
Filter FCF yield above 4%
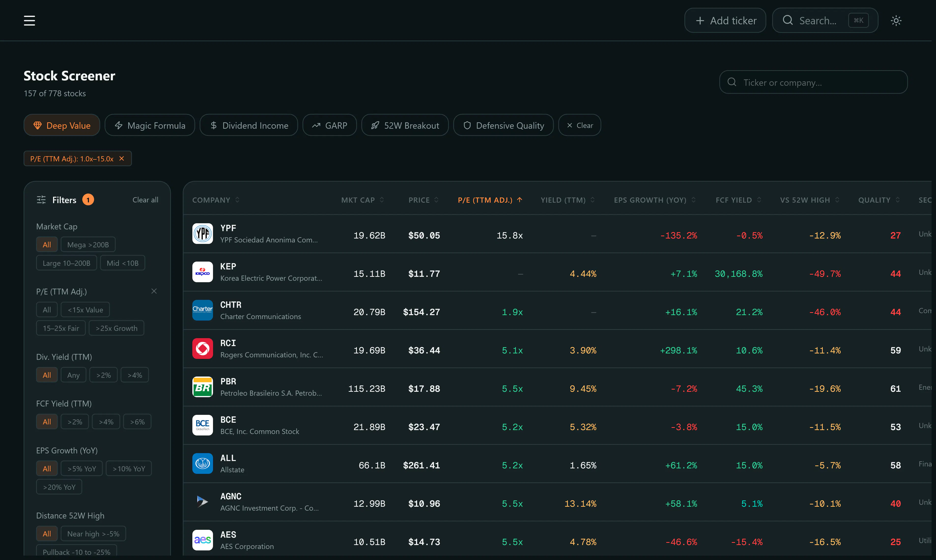tap(106, 422)
